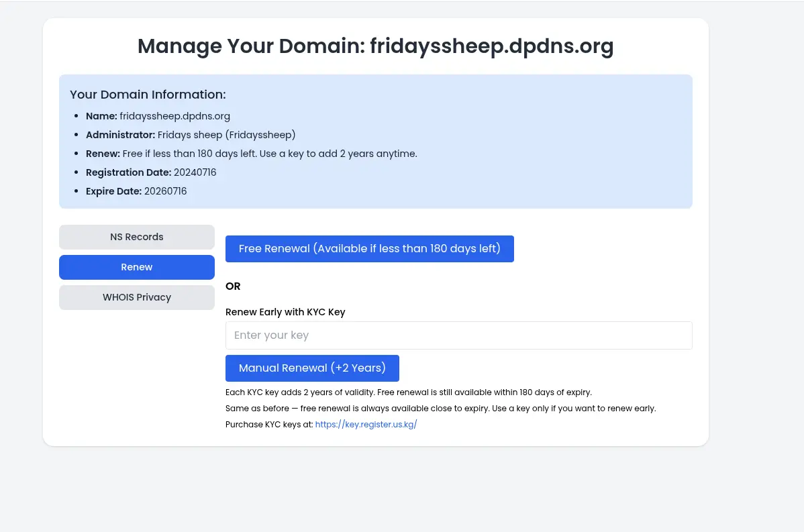Switch to the NS Records tab
The image size is (804, 532).
(x=136, y=237)
